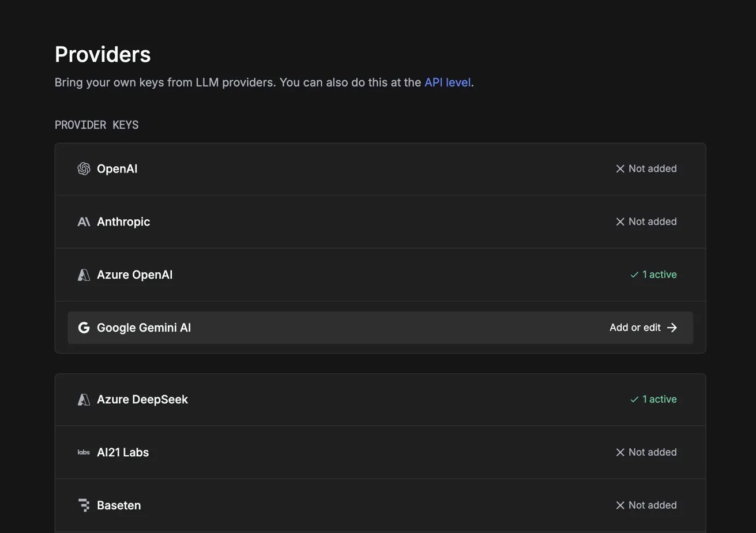Image resolution: width=756 pixels, height=533 pixels.
Task: Click Azure DeepSeek 1 active status
Action: (653, 399)
